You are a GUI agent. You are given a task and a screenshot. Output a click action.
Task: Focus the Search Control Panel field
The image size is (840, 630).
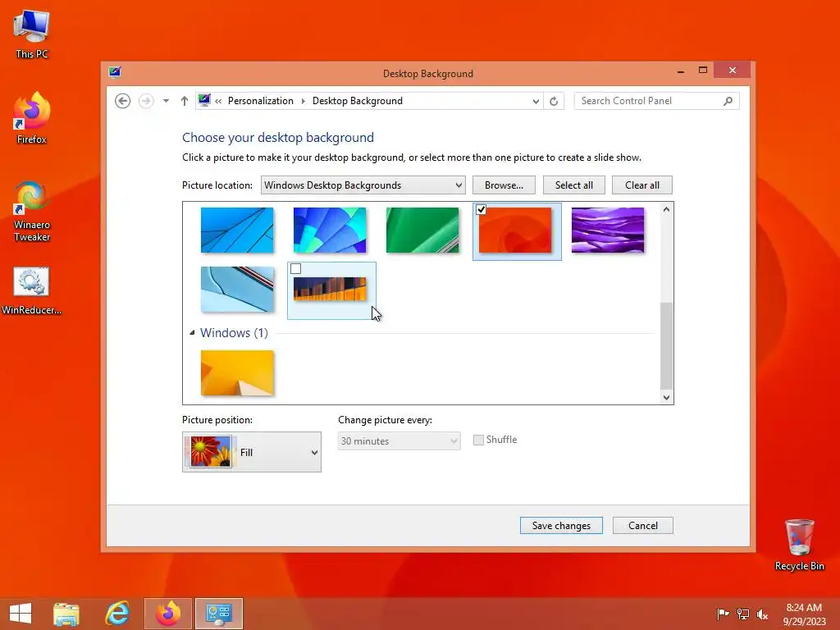pyautogui.click(x=656, y=101)
